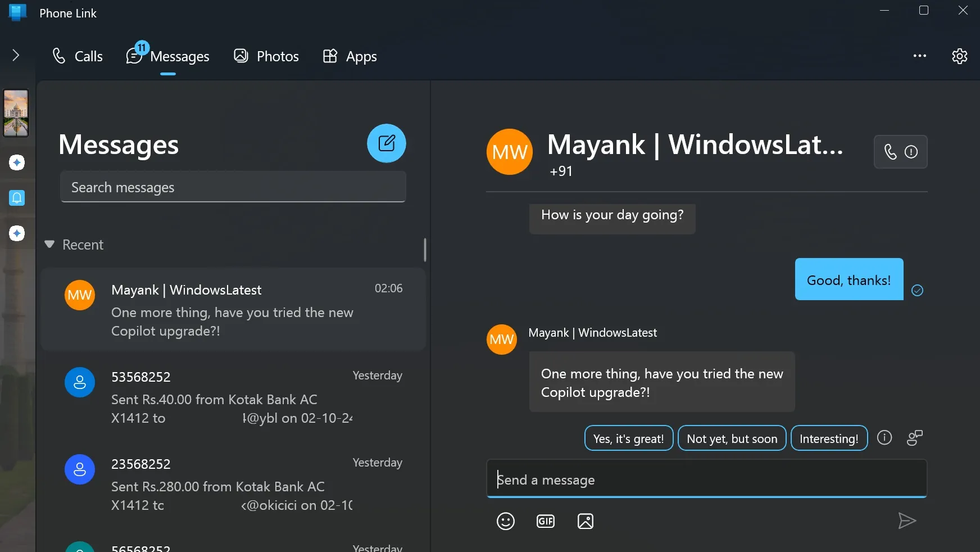This screenshot has width=980, height=552.
Task: Collapse the Recent conversations section
Action: [49, 245]
